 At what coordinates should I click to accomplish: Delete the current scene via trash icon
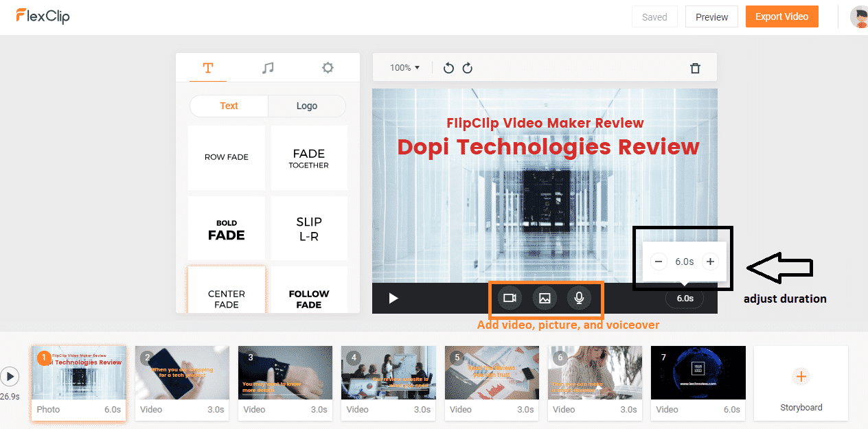[695, 68]
